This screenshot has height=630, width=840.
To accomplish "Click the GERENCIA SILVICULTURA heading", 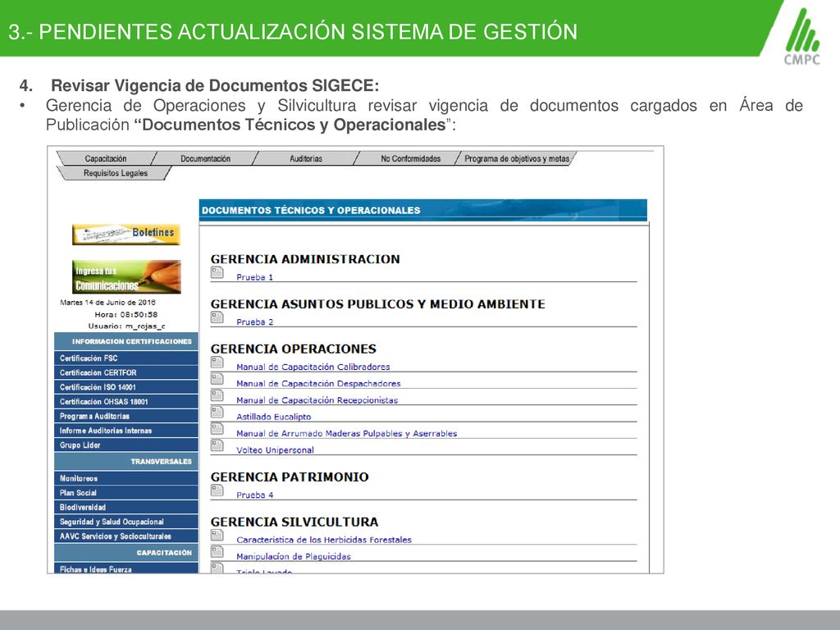I will pyautogui.click(x=294, y=522).
